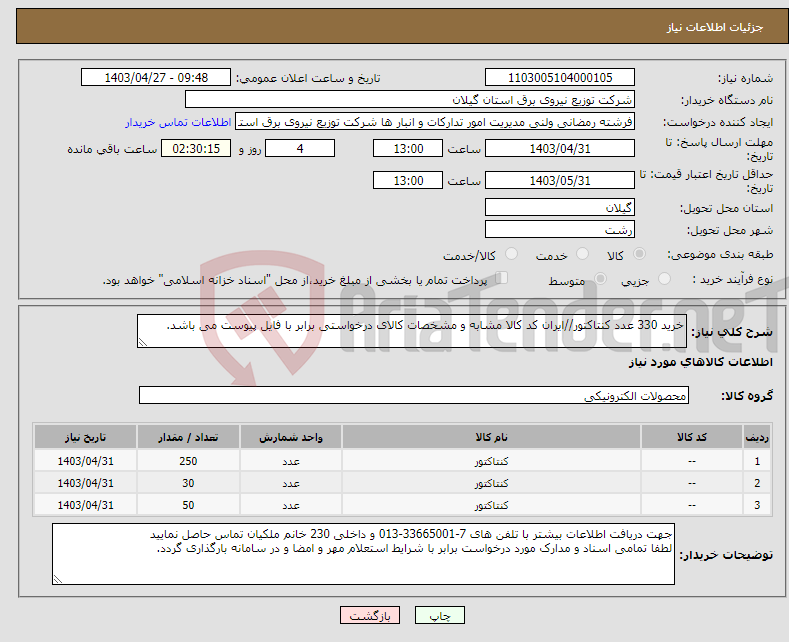Click the بازگشت (back) button
Viewport: 789px width, 642px height.
click(370, 615)
